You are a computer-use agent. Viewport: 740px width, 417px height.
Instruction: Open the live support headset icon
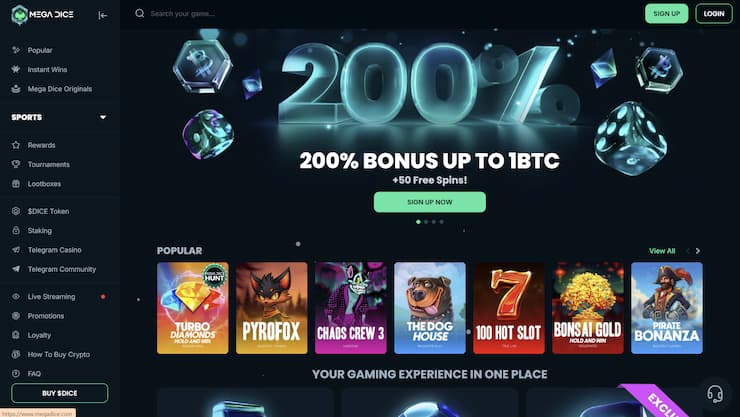tap(715, 393)
